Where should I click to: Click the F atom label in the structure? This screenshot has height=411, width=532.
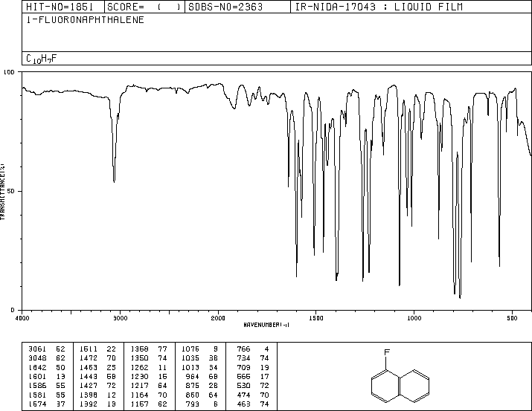387,352
